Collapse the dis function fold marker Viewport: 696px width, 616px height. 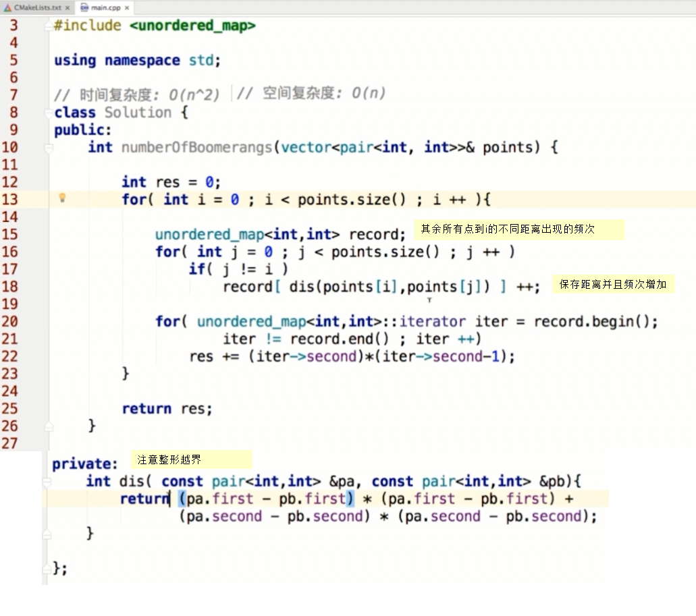pos(47,482)
